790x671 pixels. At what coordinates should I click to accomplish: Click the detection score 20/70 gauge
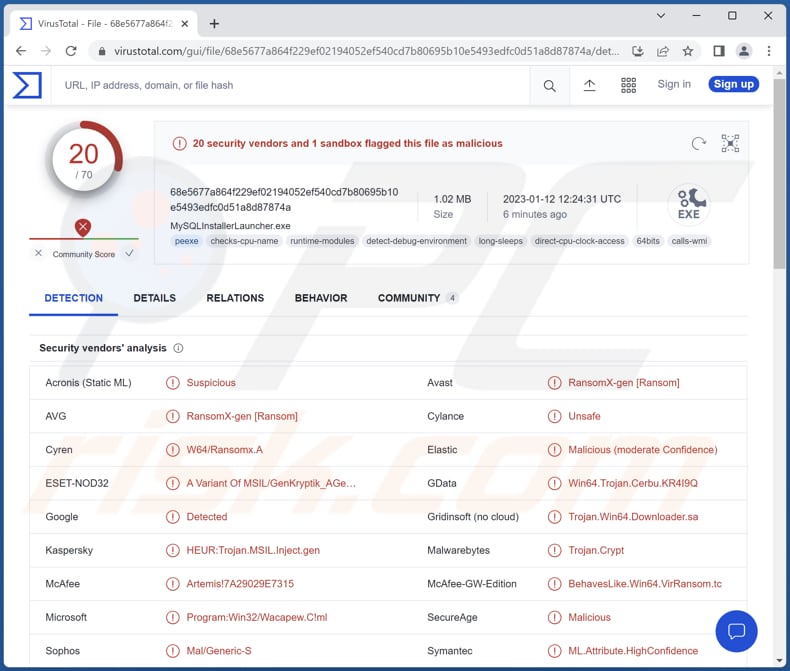pos(84,160)
